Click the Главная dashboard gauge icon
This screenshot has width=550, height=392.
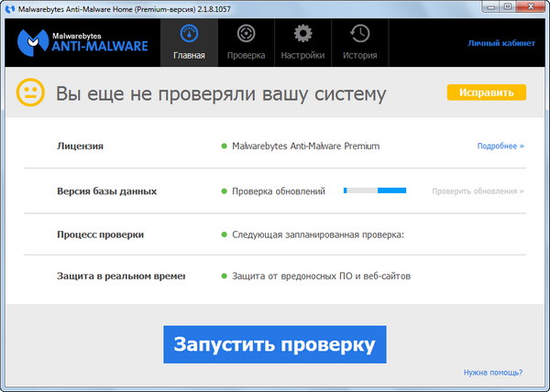[190, 35]
